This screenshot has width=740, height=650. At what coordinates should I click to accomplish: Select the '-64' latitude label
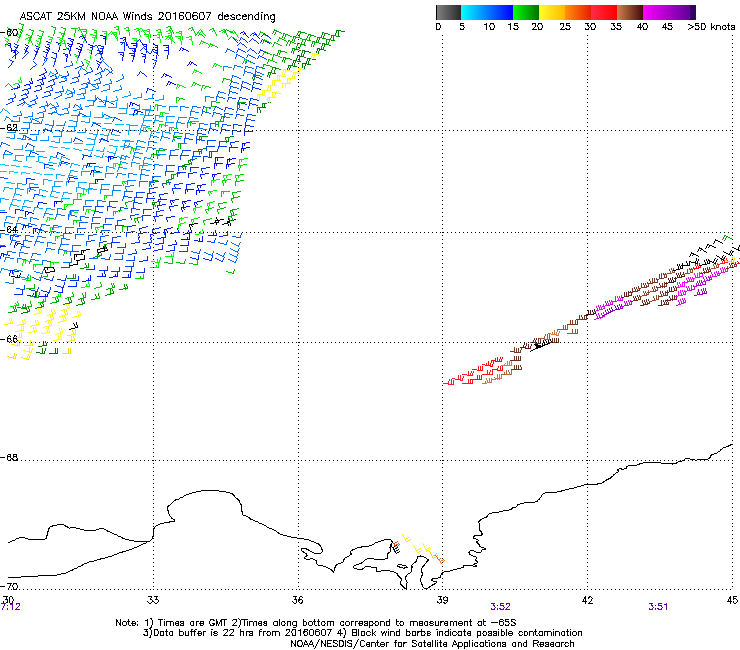pos(9,230)
